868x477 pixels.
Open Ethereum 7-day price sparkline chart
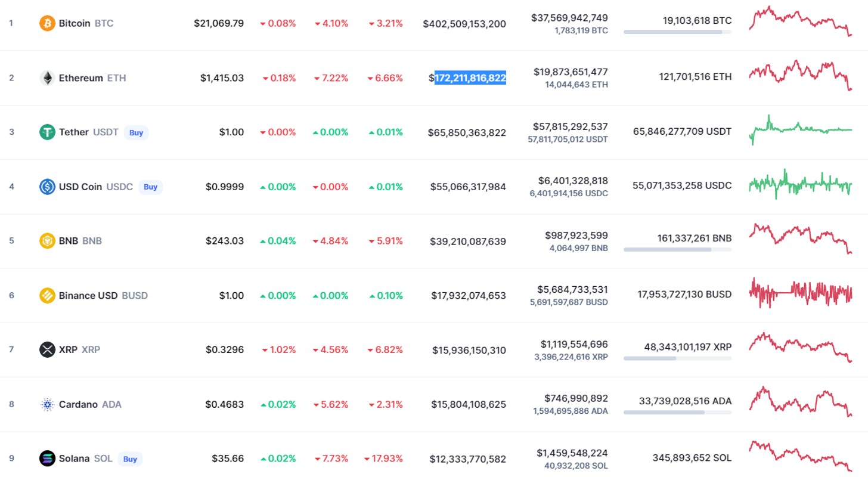[x=801, y=75]
